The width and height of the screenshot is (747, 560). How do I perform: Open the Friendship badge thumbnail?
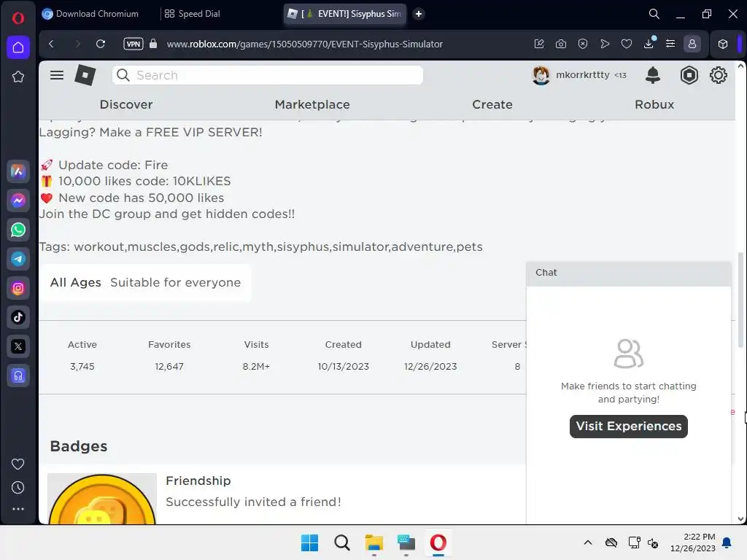102,499
